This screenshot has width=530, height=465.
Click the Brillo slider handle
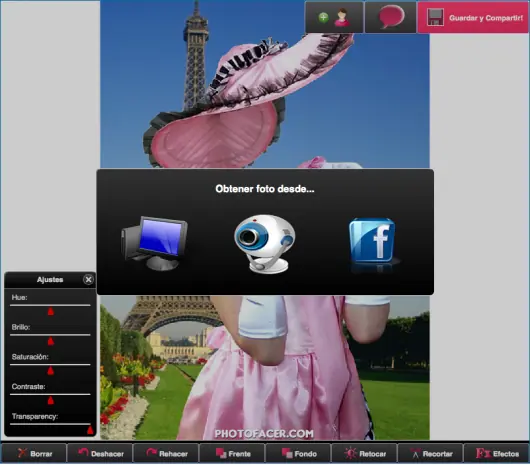[51, 341]
